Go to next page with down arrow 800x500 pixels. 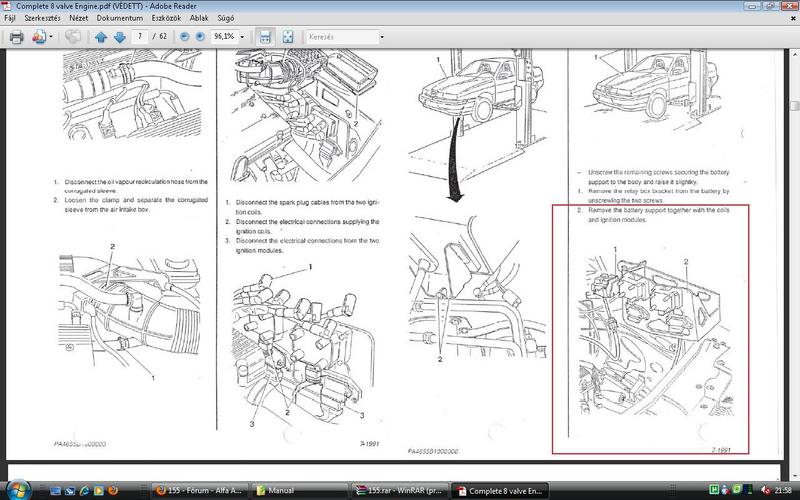120,37
